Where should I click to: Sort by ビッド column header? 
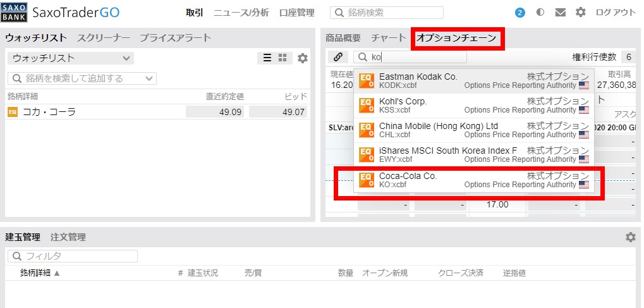click(x=296, y=97)
